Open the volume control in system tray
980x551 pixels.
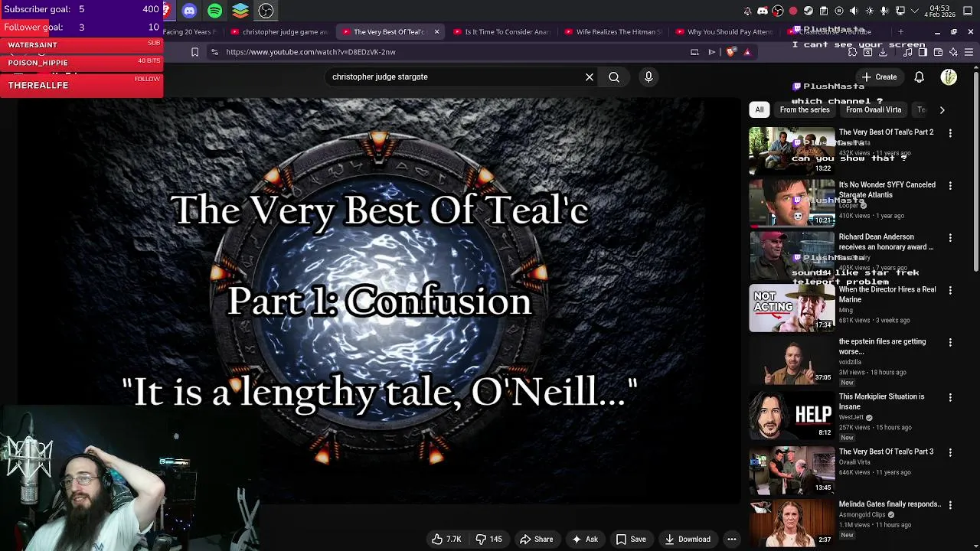854,11
